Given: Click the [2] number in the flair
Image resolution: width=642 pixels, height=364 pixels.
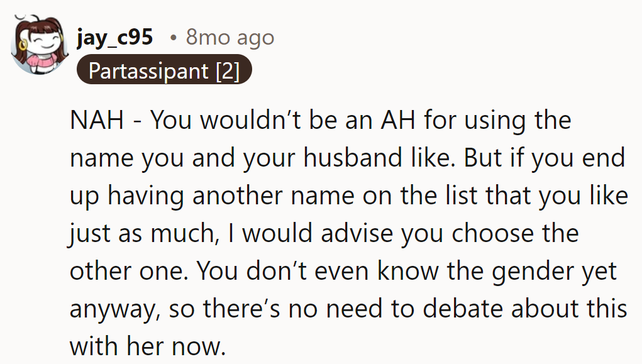Looking at the screenshot, I should (227, 70).
